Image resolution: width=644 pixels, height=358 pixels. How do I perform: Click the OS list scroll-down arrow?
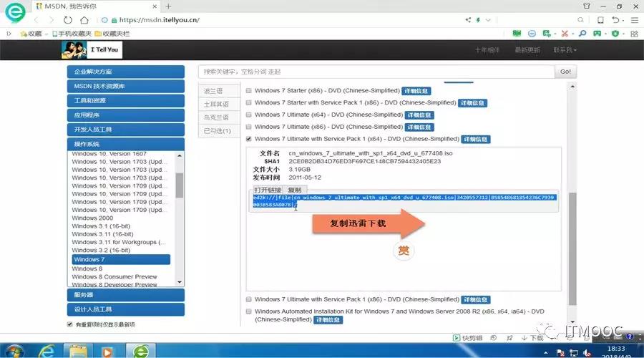[x=180, y=282]
